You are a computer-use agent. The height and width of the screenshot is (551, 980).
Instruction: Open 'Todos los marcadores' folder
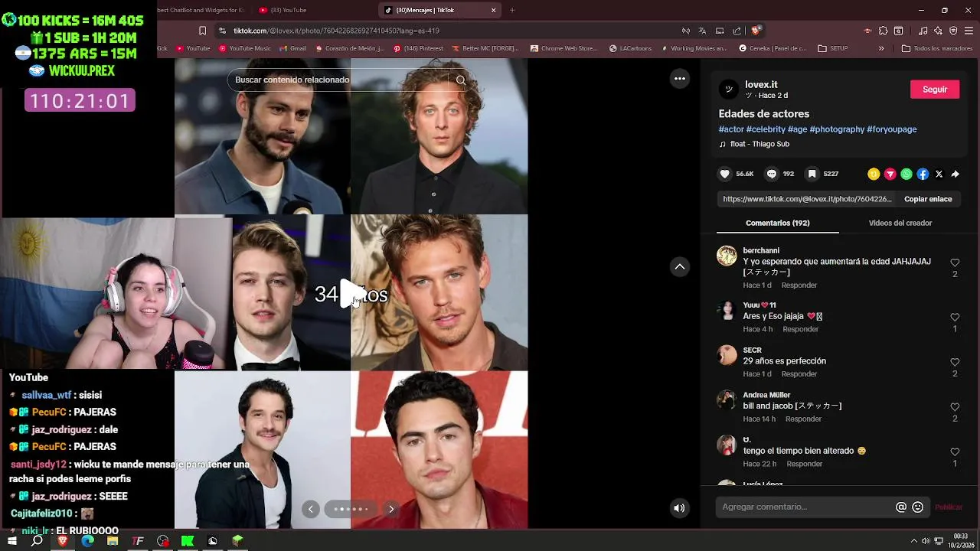coord(937,48)
